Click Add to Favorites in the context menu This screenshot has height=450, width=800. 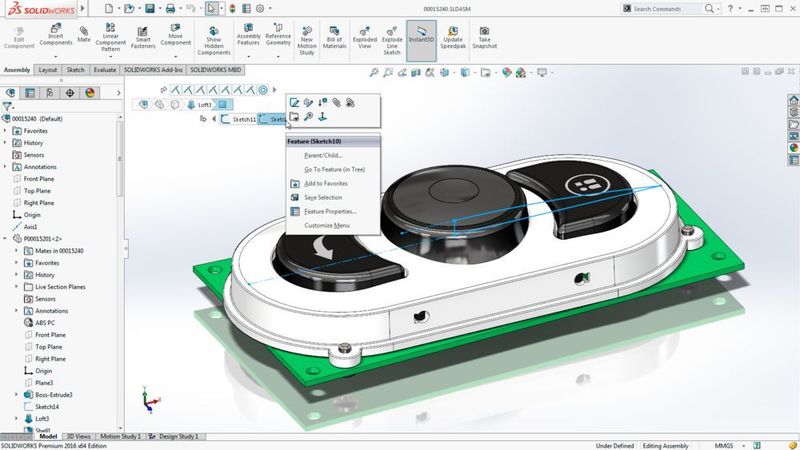333,183
